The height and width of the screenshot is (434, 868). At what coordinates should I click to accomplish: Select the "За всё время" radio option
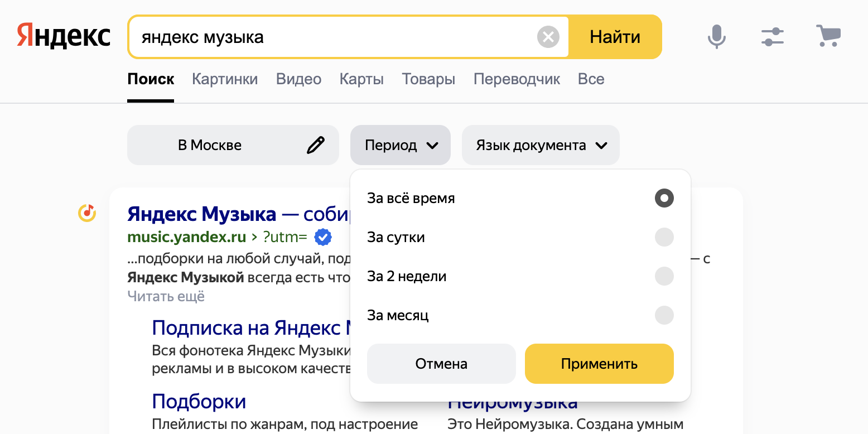(x=664, y=198)
